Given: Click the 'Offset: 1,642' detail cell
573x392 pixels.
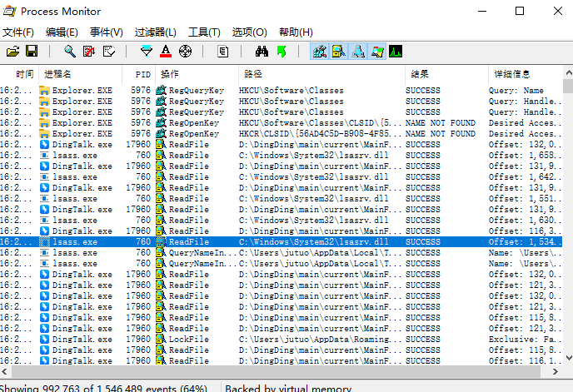Looking at the screenshot, I should coord(525,176).
